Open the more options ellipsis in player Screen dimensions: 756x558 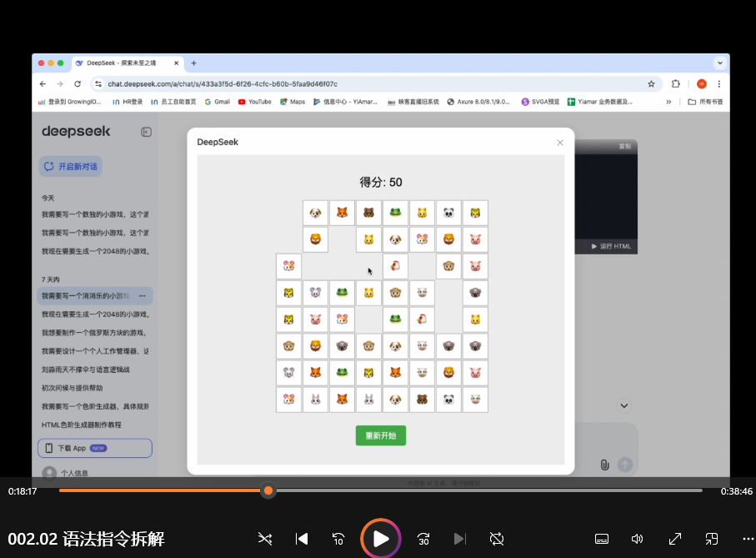point(748,539)
